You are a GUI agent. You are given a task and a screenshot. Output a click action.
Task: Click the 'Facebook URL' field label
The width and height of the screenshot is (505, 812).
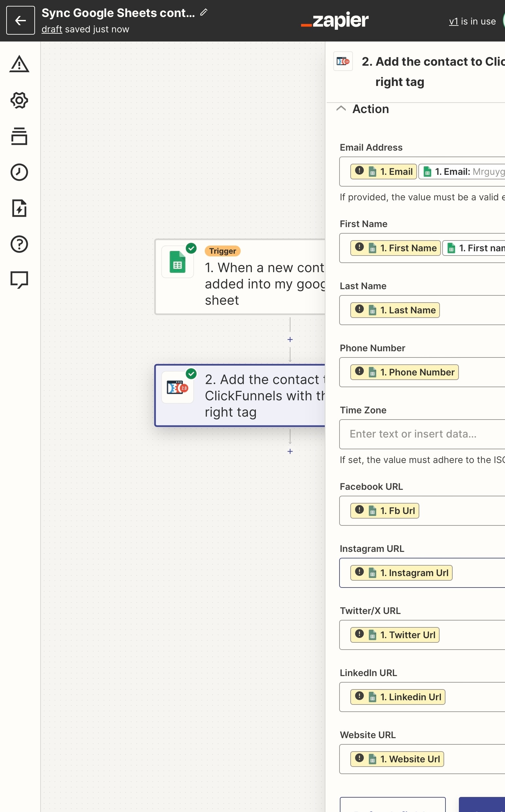pyautogui.click(x=372, y=487)
